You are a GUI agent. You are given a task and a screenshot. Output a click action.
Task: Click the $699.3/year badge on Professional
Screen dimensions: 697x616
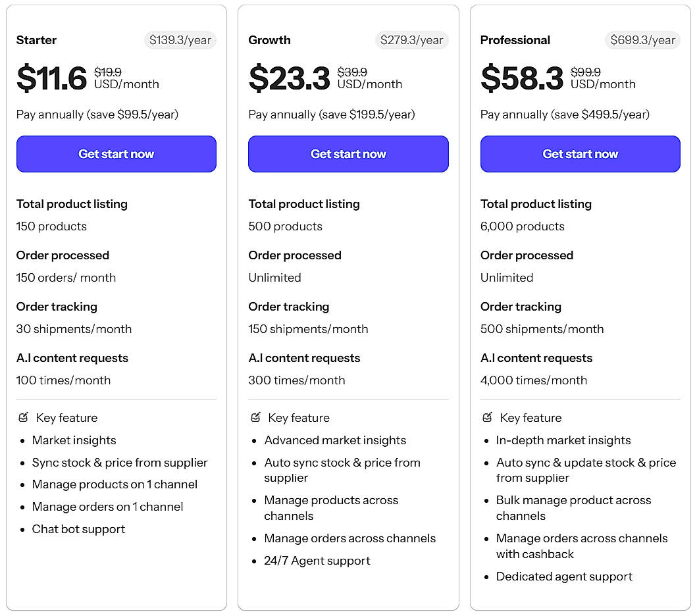click(x=642, y=40)
